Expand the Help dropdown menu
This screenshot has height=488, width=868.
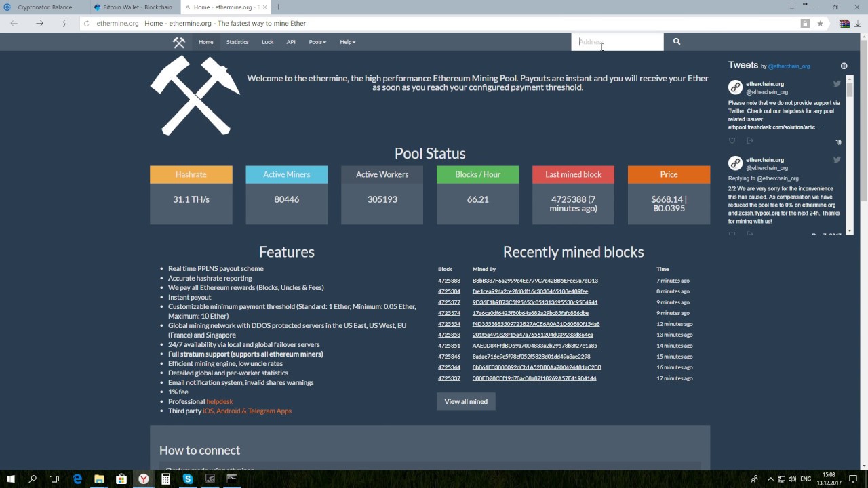[347, 42]
